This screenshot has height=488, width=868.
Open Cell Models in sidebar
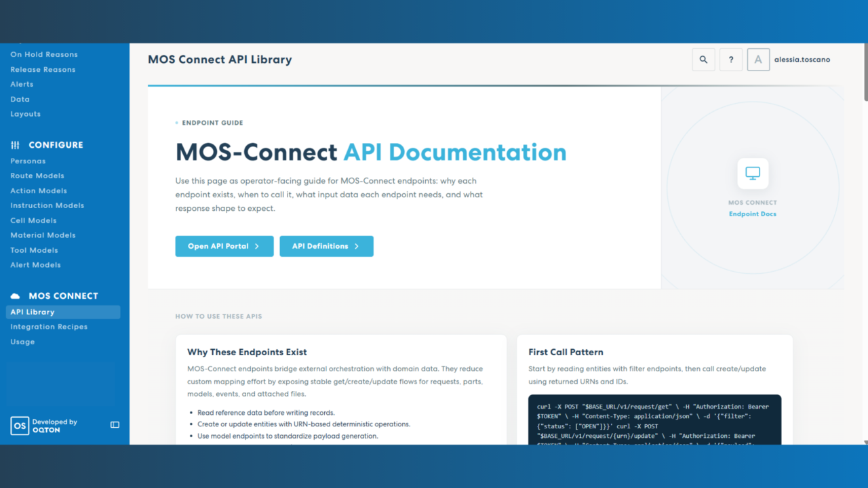[x=33, y=220]
